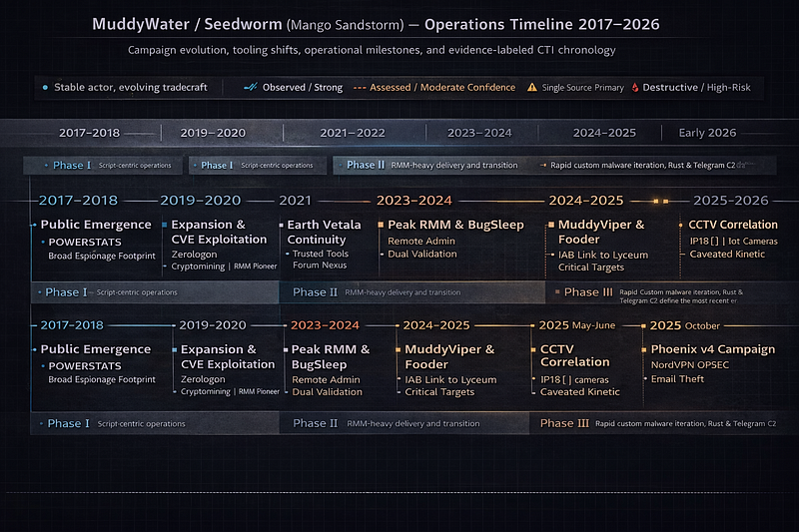Click the Phase II label next to the orange arrow strip

[366, 165]
